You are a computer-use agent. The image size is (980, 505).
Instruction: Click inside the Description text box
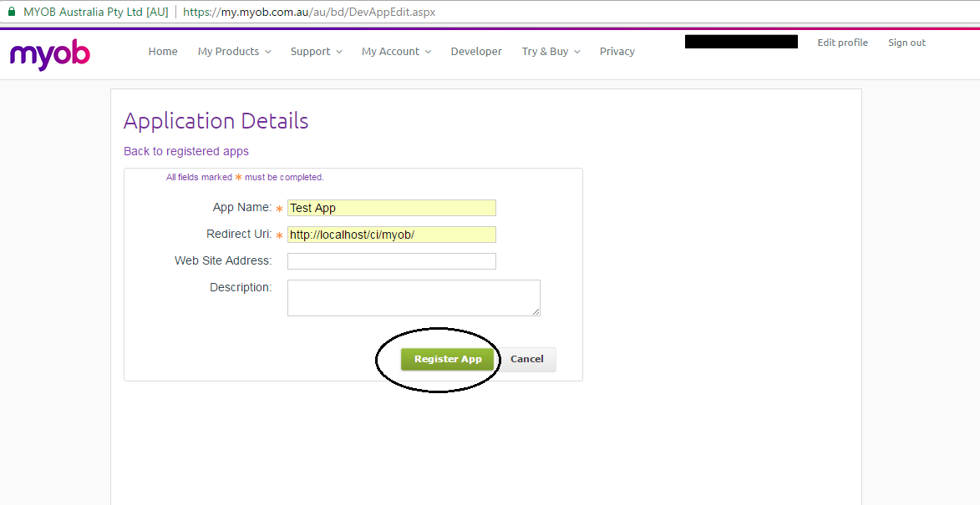(x=414, y=297)
